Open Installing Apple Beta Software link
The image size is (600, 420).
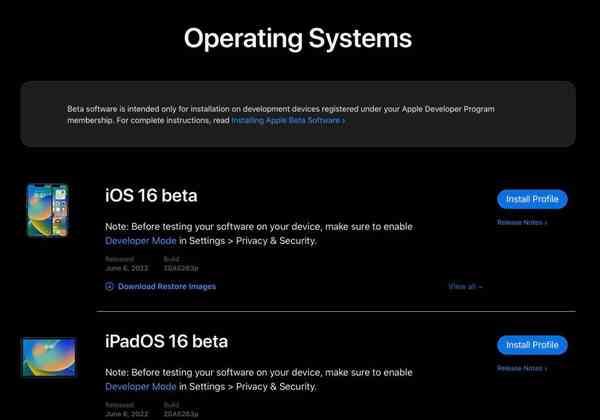point(288,120)
